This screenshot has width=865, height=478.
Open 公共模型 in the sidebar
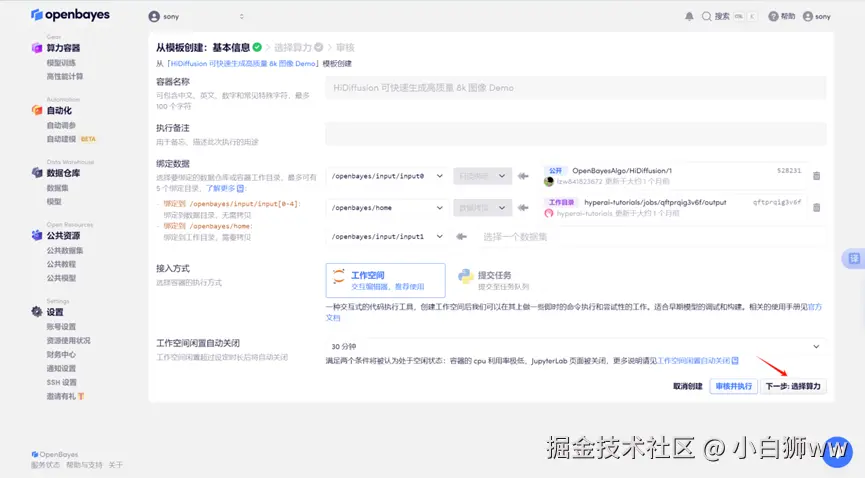[61, 278]
